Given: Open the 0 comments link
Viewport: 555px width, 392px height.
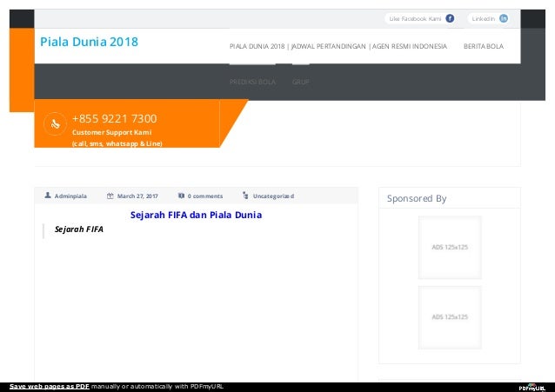Looking at the screenshot, I should point(205,196).
